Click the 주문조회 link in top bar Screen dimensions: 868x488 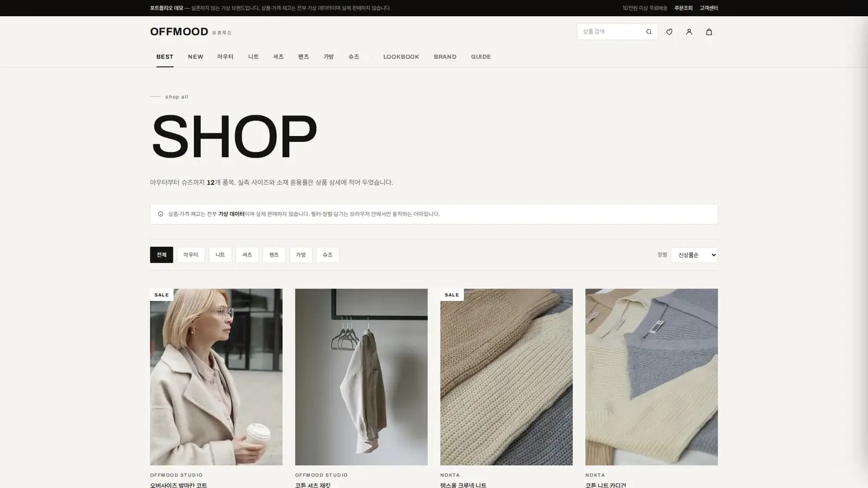click(x=684, y=8)
